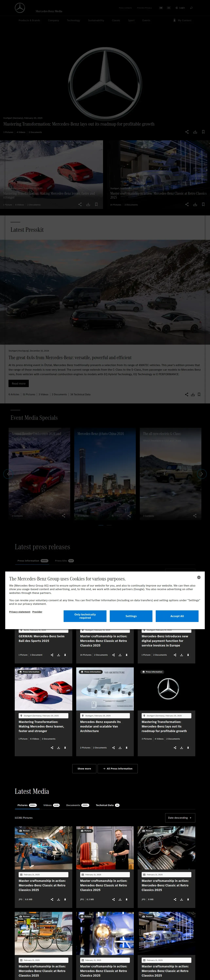Share the Retro Classics hero tile
This screenshot has height=980, width=210.
pyautogui.click(x=187, y=204)
